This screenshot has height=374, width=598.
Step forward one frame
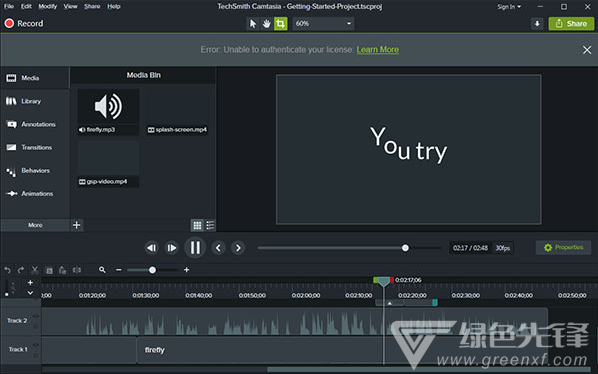172,248
